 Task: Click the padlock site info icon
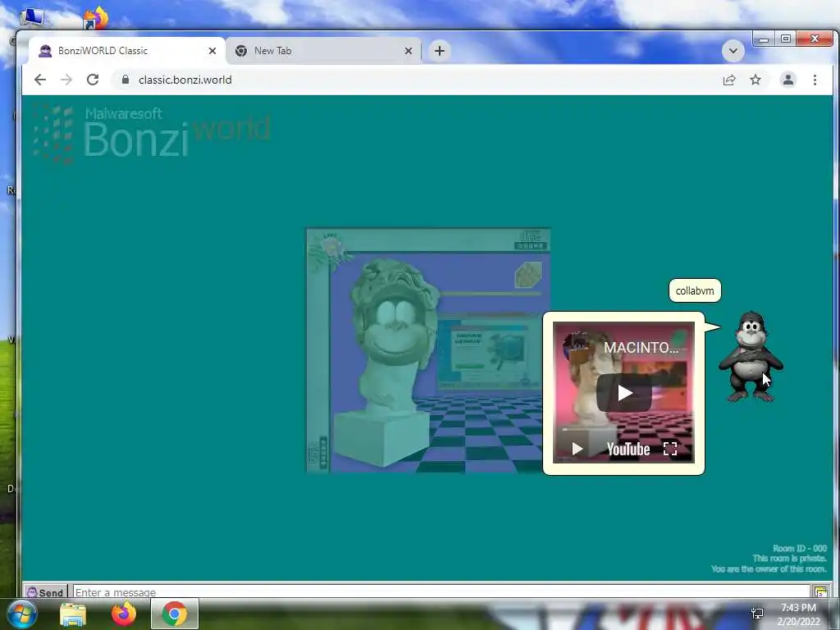(126, 80)
